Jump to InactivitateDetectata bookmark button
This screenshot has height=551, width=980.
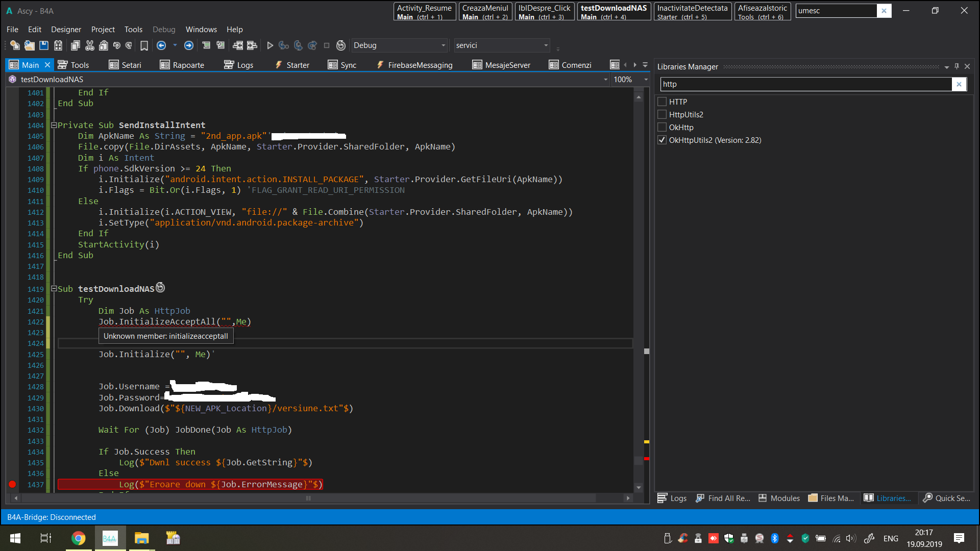692,11
